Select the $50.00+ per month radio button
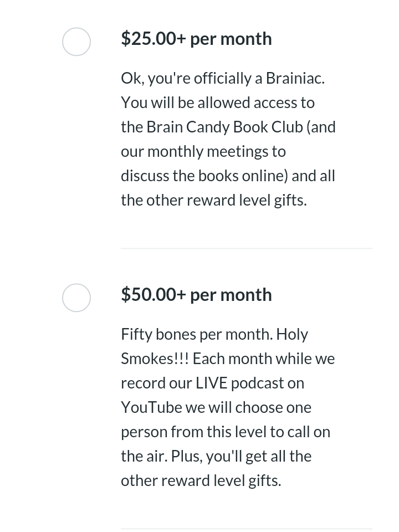Image resolution: width=399 pixels, height=532 pixels. [x=76, y=298]
